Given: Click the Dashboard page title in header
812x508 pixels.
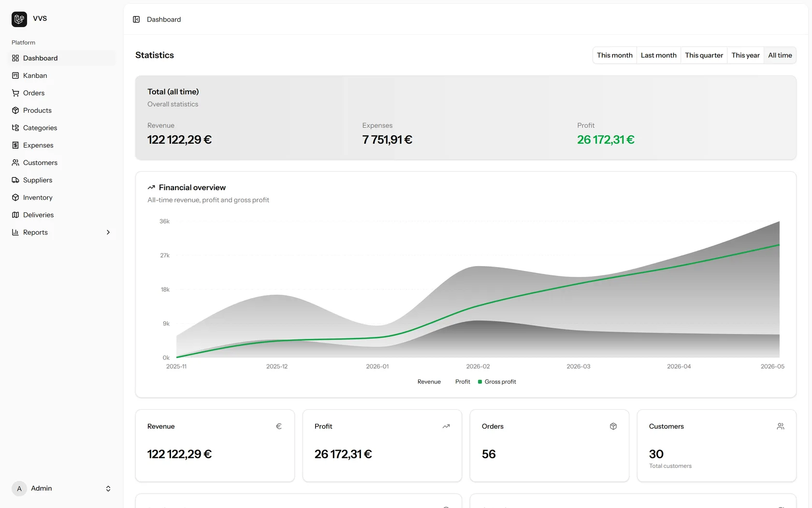Looking at the screenshot, I should coord(164,19).
